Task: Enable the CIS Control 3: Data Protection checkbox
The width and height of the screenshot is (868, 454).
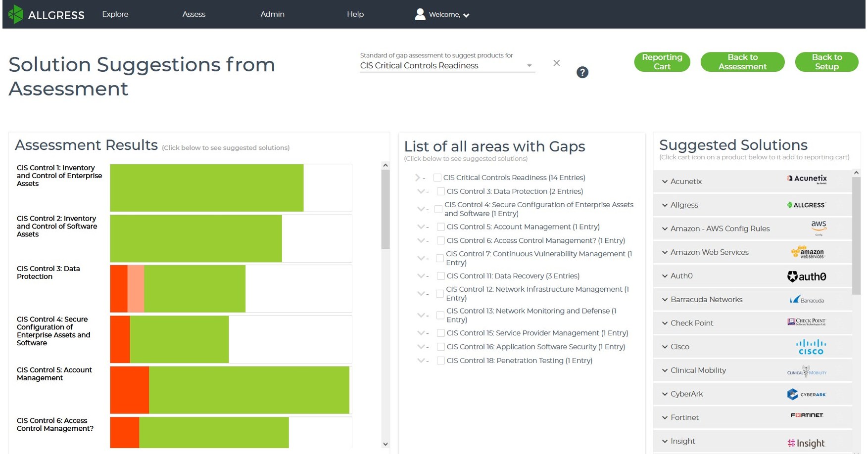Action: tap(440, 191)
